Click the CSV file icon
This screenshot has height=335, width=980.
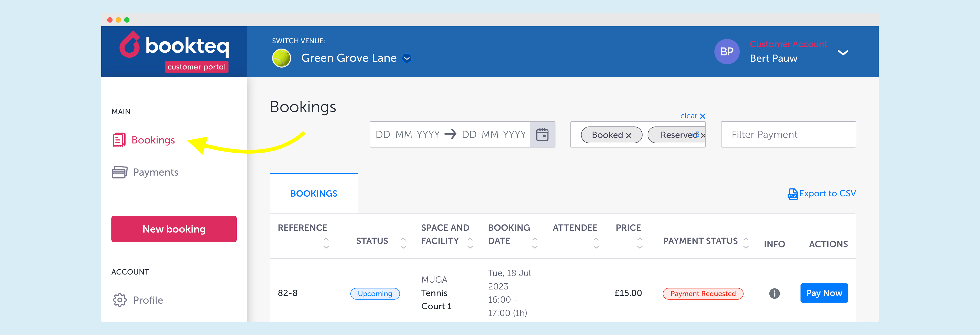792,194
